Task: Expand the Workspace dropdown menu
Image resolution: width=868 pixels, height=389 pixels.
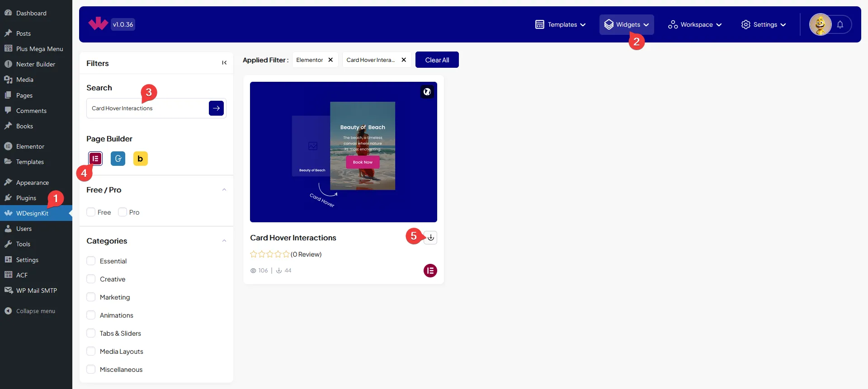Action: pyautogui.click(x=695, y=25)
